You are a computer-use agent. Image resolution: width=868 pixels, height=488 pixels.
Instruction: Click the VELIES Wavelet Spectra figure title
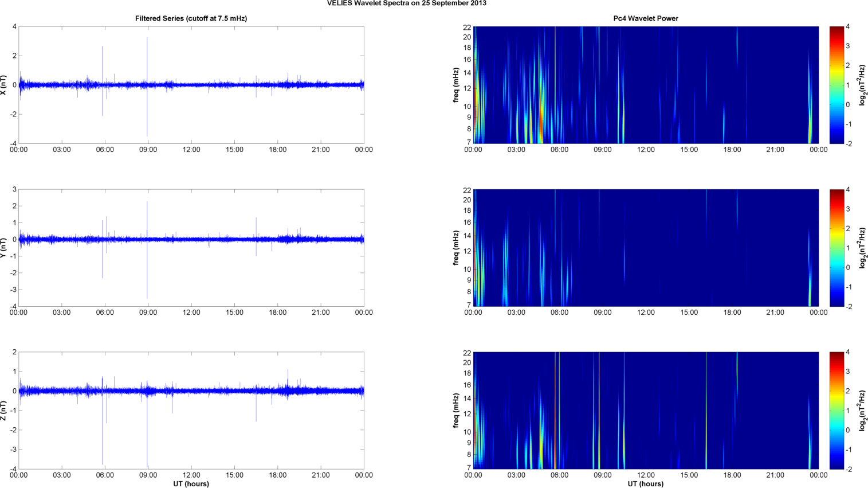pyautogui.click(x=406, y=3)
